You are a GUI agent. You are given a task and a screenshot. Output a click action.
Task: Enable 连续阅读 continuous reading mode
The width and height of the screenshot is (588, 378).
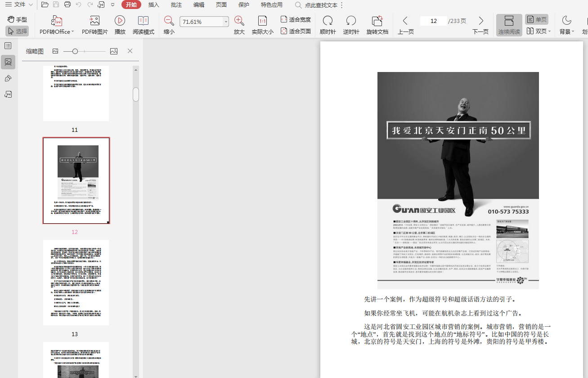tap(509, 25)
